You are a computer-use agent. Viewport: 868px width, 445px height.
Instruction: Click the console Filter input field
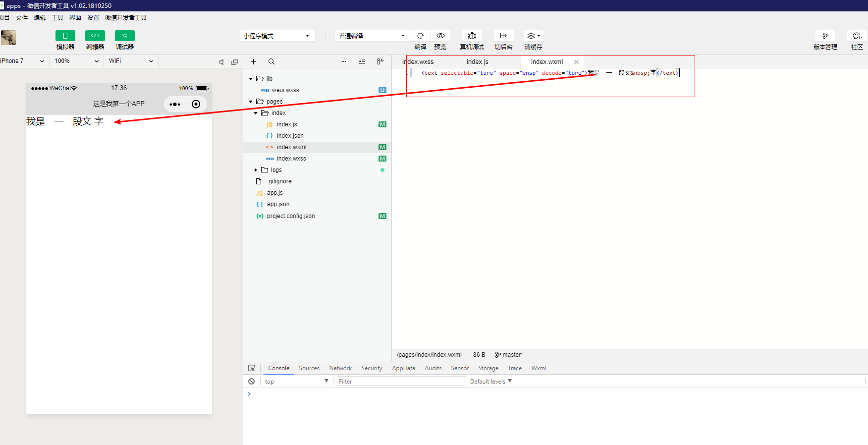401,381
